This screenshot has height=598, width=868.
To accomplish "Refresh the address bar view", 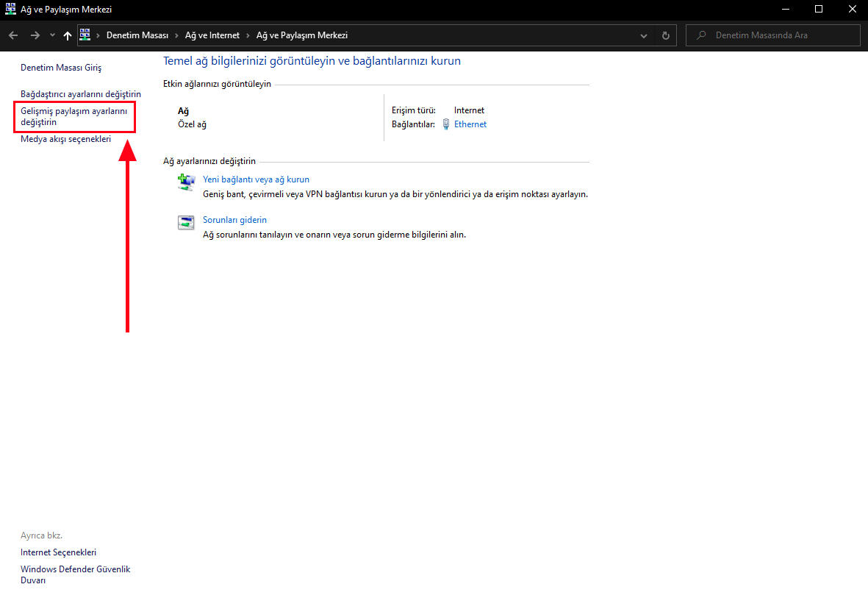I will (666, 35).
